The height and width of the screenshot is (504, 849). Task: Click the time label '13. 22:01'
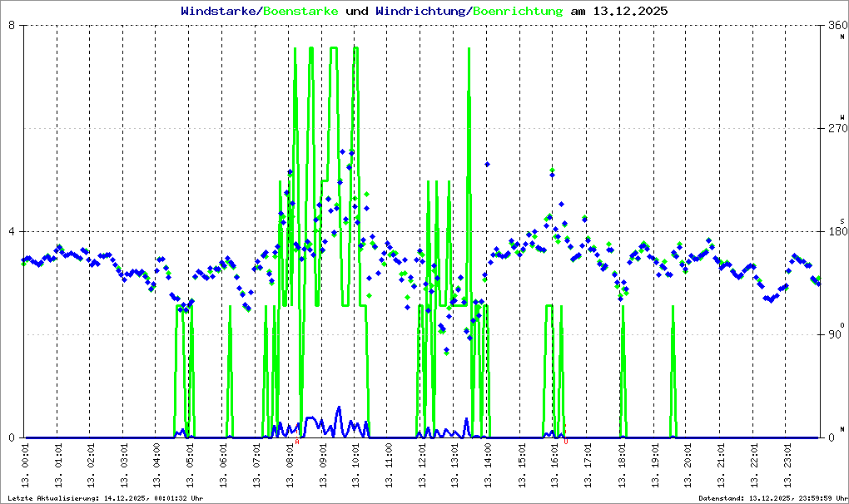pyautogui.click(x=754, y=465)
